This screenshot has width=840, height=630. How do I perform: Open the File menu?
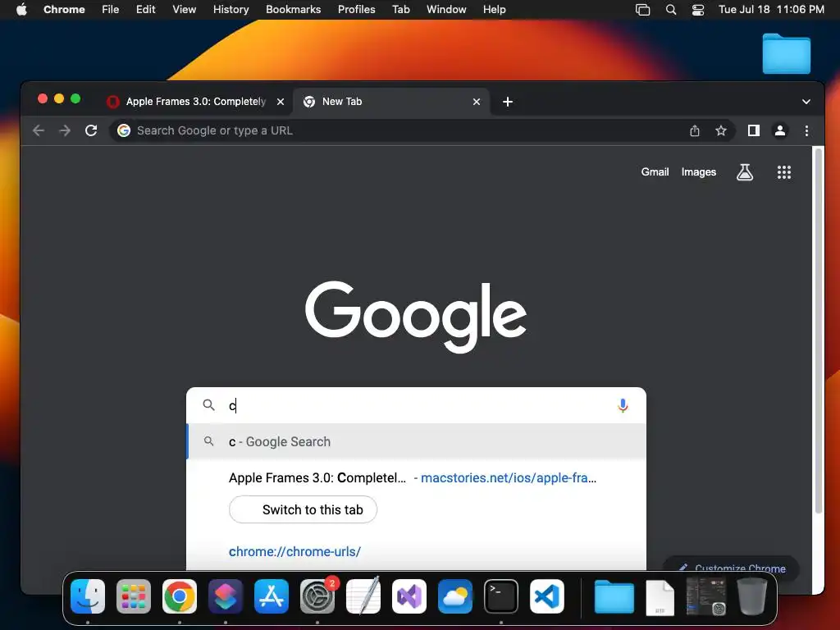click(111, 10)
